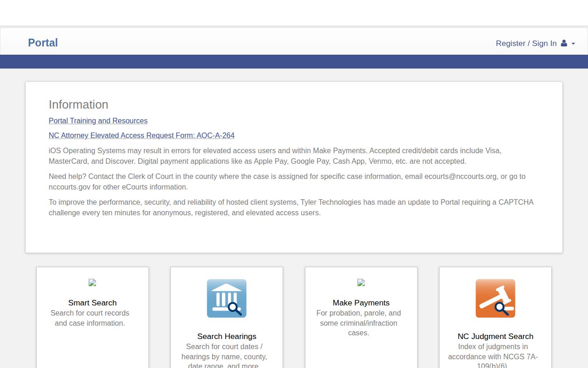Click 'Search for court records and case information' text
Viewport: 588px width, 368px height.
[90, 318]
